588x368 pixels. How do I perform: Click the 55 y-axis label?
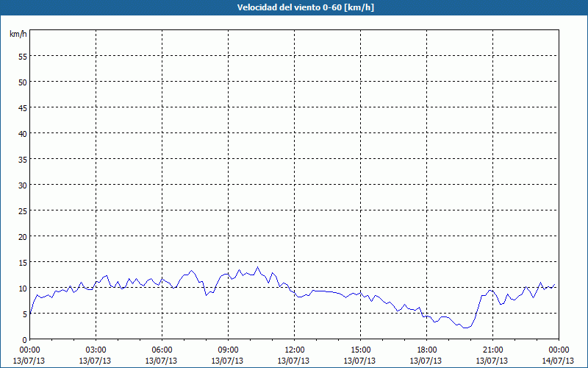coord(23,57)
